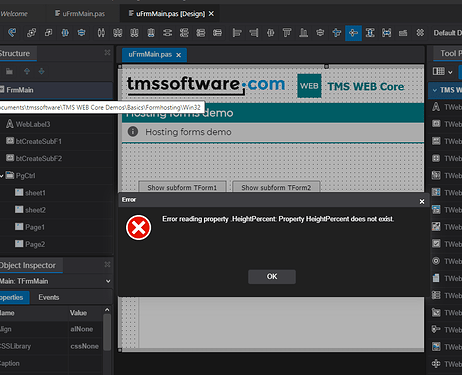Click the Align left edges toolbar icon
The height and width of the screenshot is (375, 462).
click(x=237, y=33)
